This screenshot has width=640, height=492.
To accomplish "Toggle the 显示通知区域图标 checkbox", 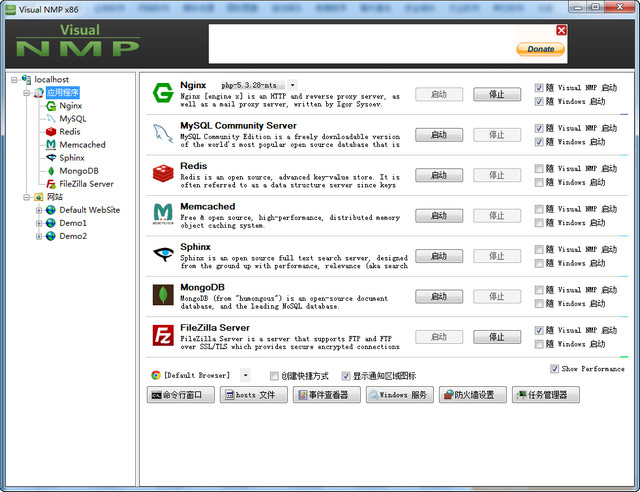I will [346, 376].
